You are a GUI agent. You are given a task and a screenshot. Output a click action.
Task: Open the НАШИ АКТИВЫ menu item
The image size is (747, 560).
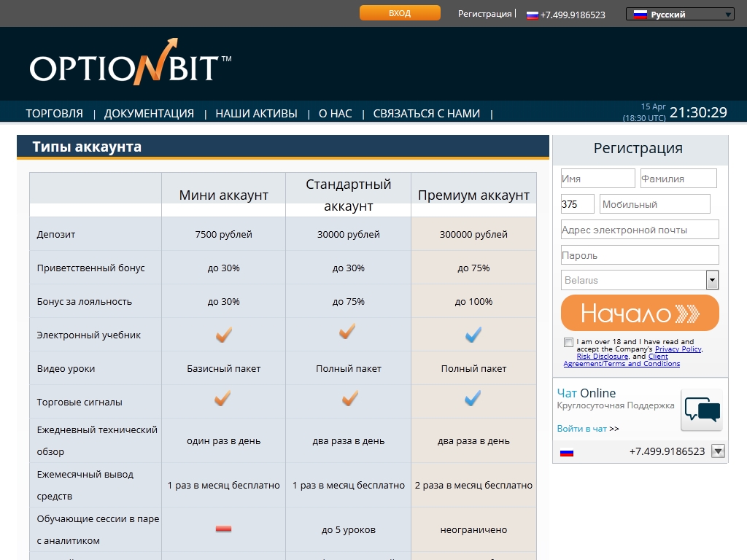coord(256,114)
